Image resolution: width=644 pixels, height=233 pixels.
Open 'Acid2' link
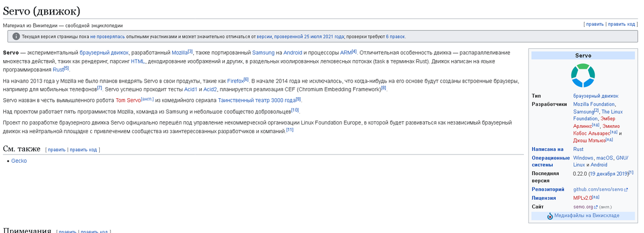pos(210,89)
